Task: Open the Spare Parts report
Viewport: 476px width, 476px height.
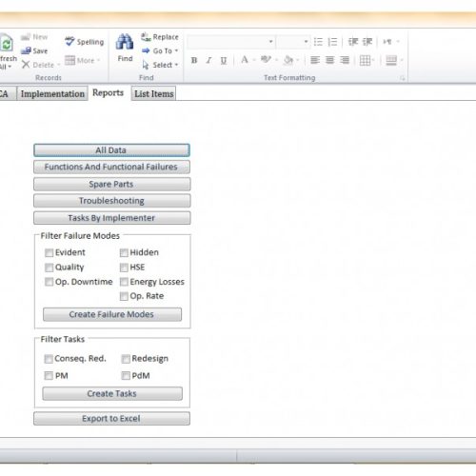Action: 111,184
